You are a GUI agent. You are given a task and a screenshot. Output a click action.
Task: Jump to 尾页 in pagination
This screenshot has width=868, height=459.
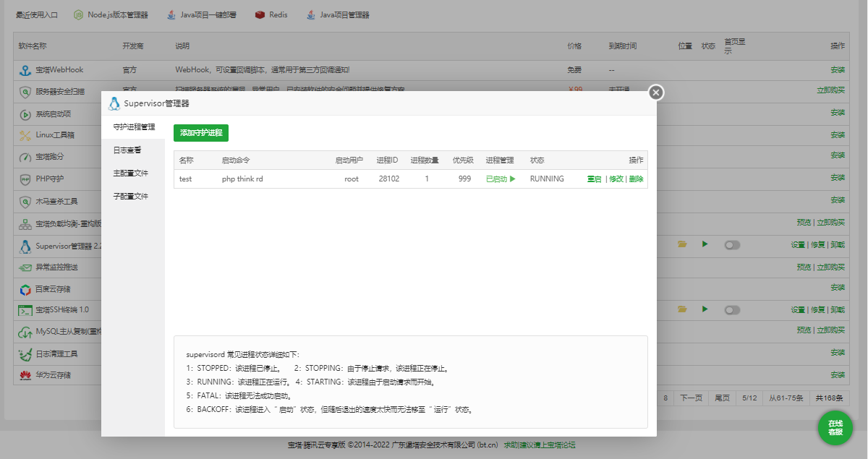tap(722, 398)
